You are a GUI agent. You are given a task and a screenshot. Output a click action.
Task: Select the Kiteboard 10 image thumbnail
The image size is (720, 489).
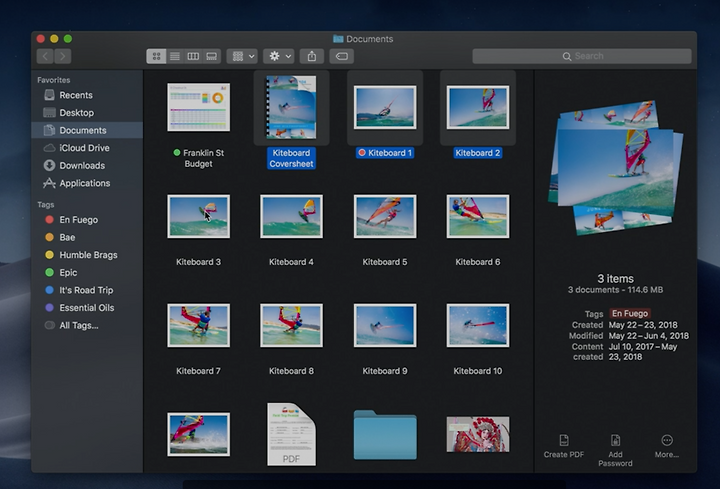(478, 325)
